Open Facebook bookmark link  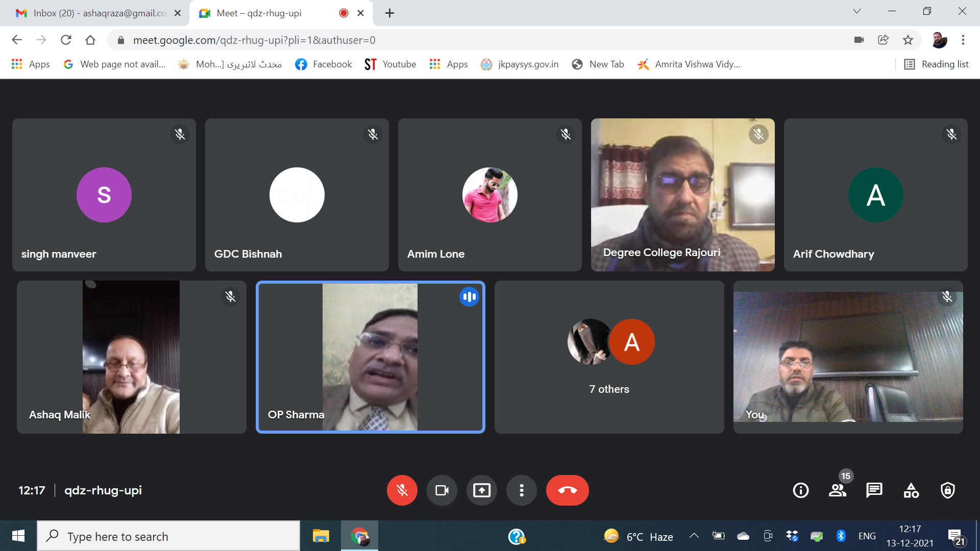point(324,64)
